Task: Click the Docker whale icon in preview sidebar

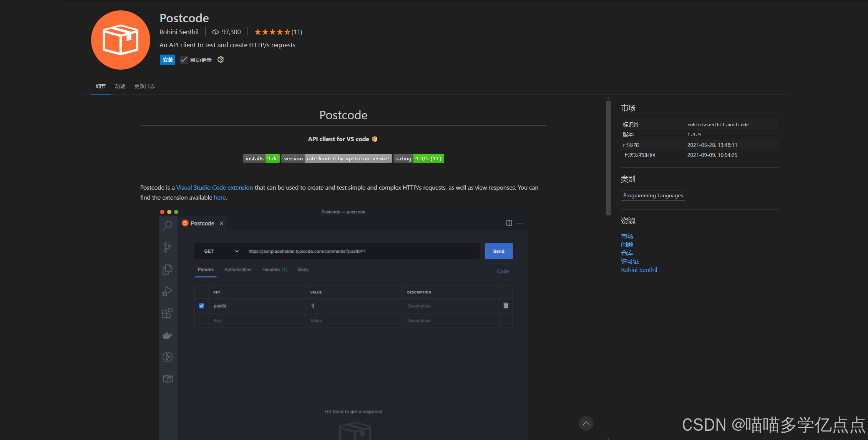Action: click(x=168, y=335)
